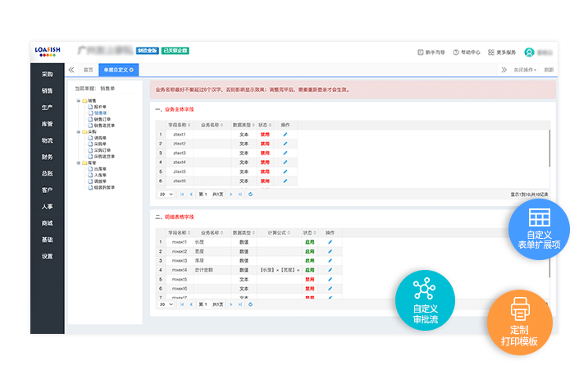The height and width of the screenshot is (375, 588).
Task: Collapse the 采购 tree folder
Action: pyautogui.click(x=79, y=131)
